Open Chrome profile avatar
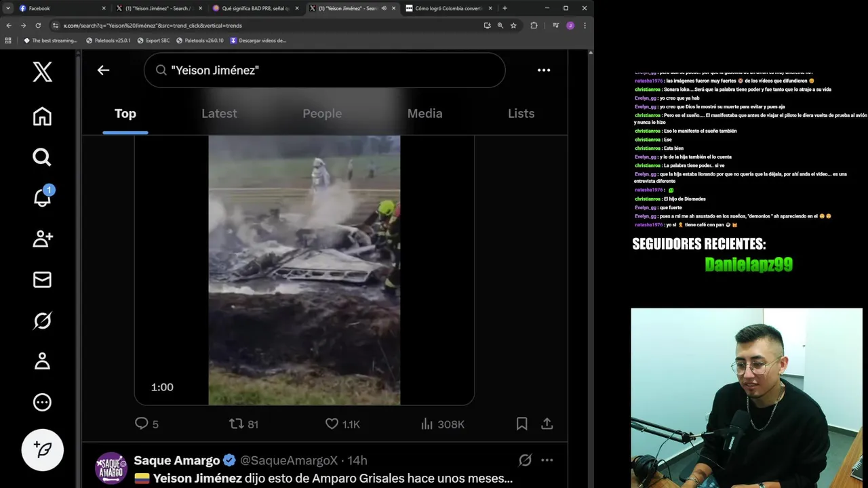868x488 pixels. point(570,25)
